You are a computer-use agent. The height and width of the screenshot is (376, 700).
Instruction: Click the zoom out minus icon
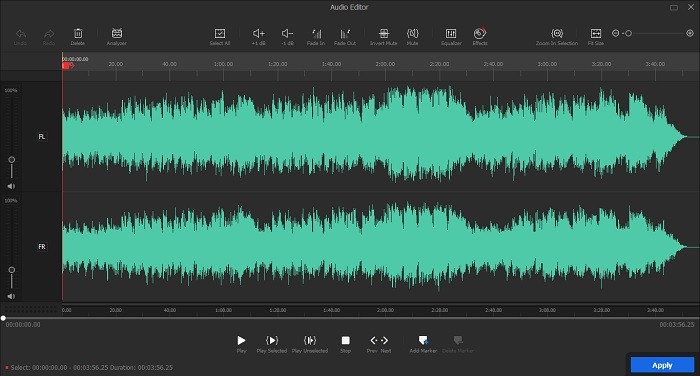616,33
